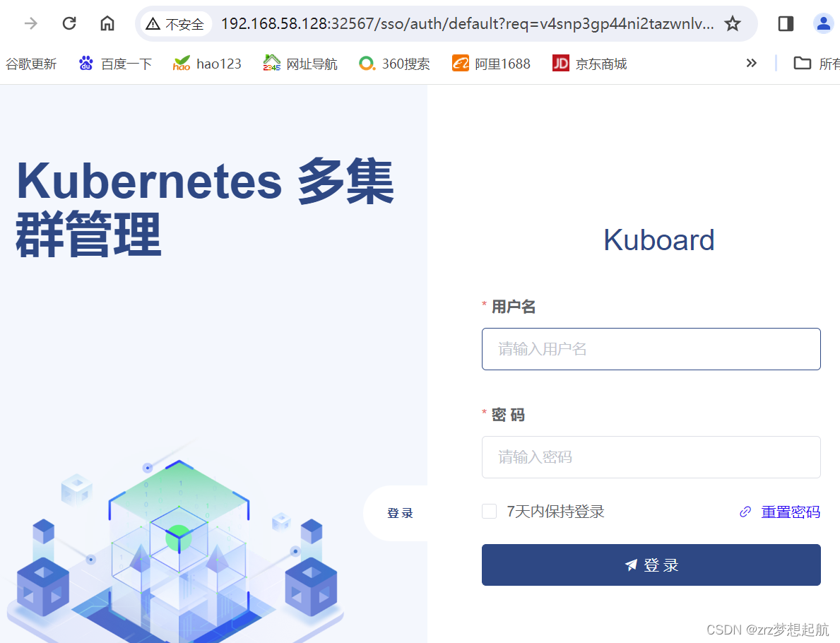Open the 谷歌更新 bookmark
The image size is (840, 643).
tap(31, 63)
